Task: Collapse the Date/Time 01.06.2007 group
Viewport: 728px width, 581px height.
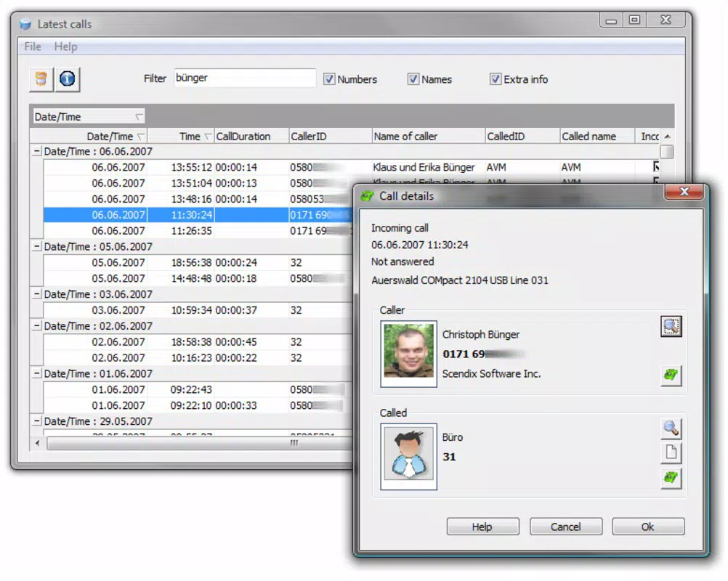Action: [x=36, y=373]
